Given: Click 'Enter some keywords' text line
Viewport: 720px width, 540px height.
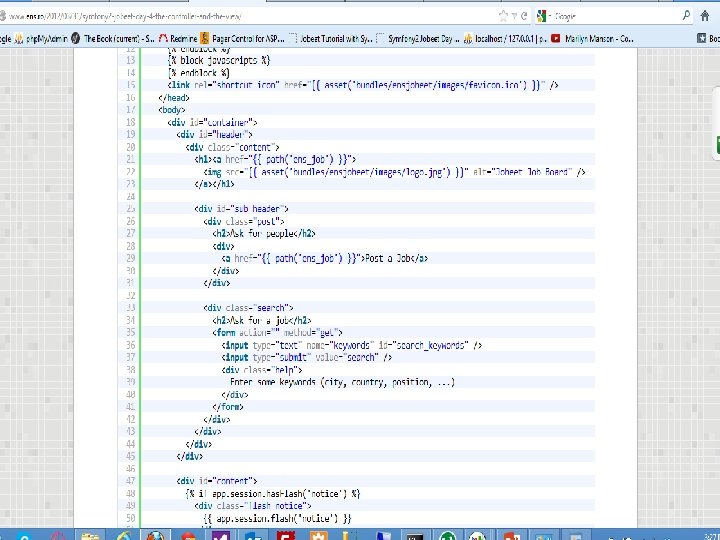Looking at the screenshot, I should coord(343,382).
